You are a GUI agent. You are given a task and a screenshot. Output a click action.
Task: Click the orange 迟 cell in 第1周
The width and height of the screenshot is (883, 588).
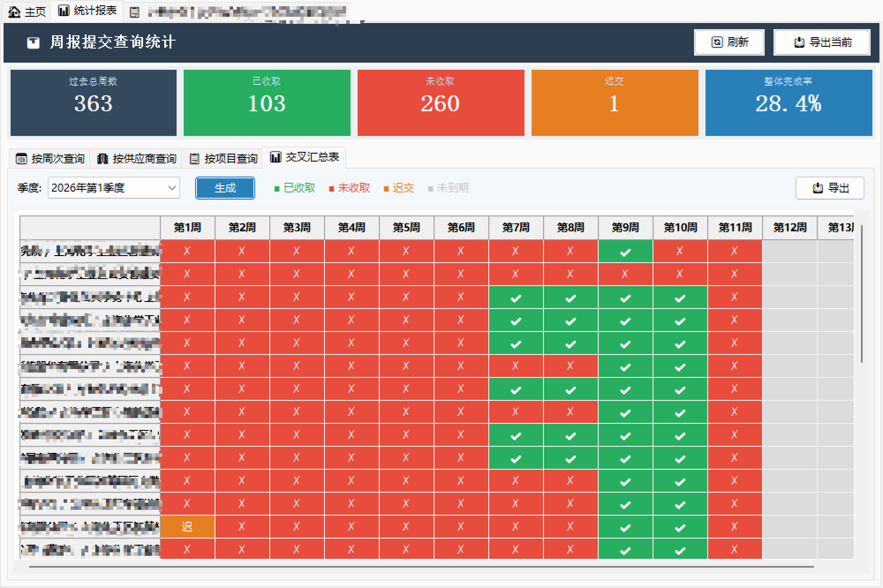tap(187, 527)
